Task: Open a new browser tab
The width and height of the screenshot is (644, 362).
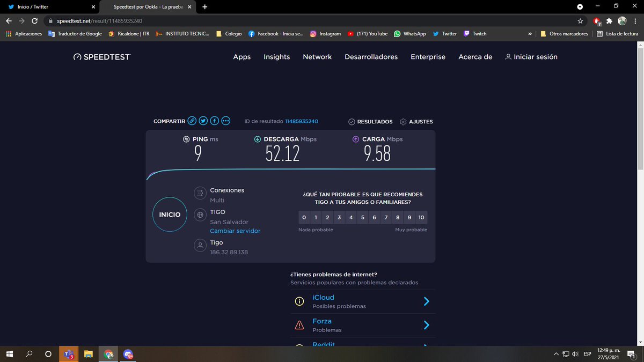Action: tap(205, 7)
